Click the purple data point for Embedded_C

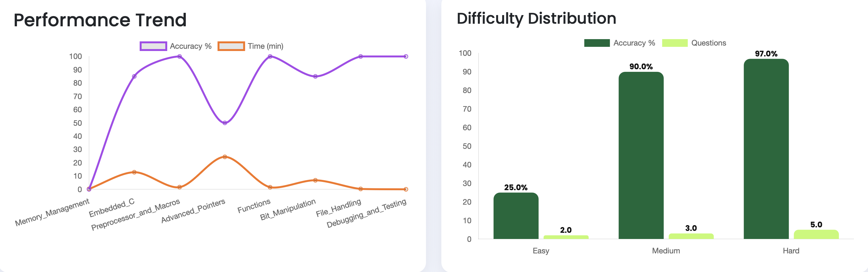(134, 76)
